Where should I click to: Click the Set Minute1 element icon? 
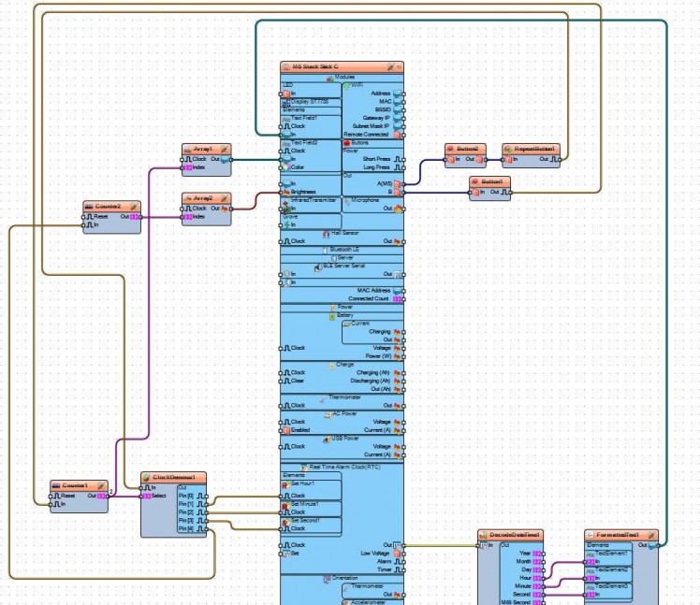point(285,505)
